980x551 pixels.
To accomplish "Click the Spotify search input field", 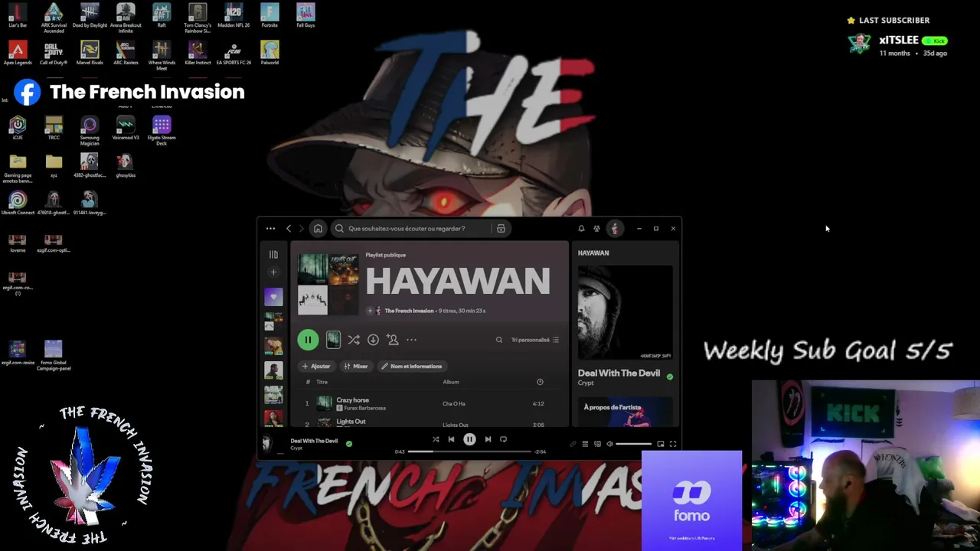I will [410, 228].
